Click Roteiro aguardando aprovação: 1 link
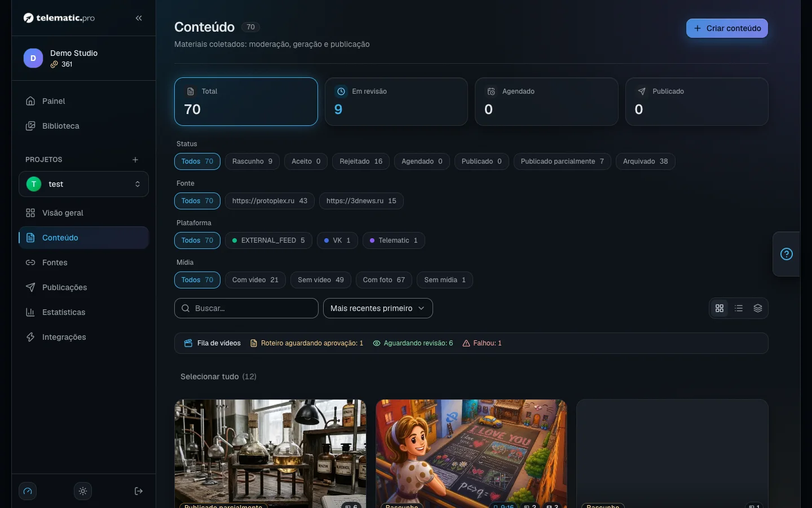 tap(307, 343)
